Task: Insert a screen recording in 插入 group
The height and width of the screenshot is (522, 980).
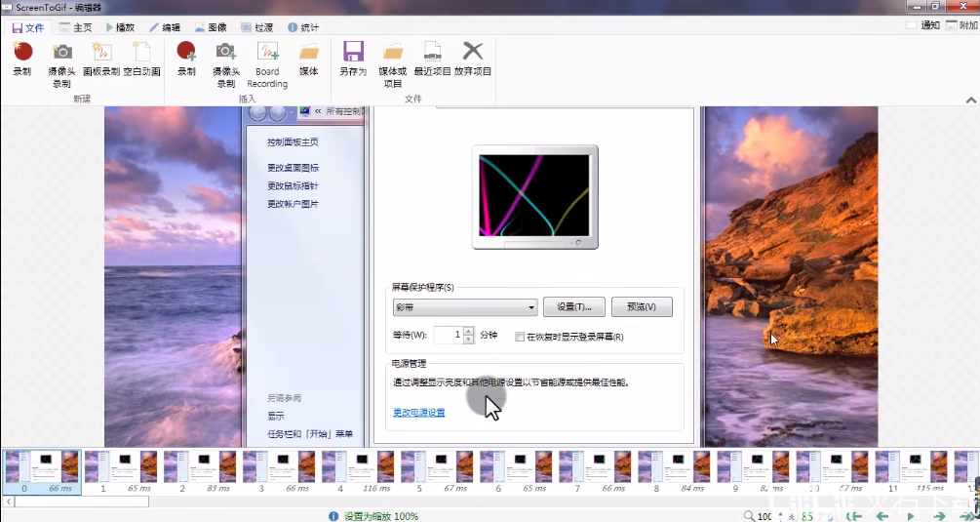Action: click(186, 60)
